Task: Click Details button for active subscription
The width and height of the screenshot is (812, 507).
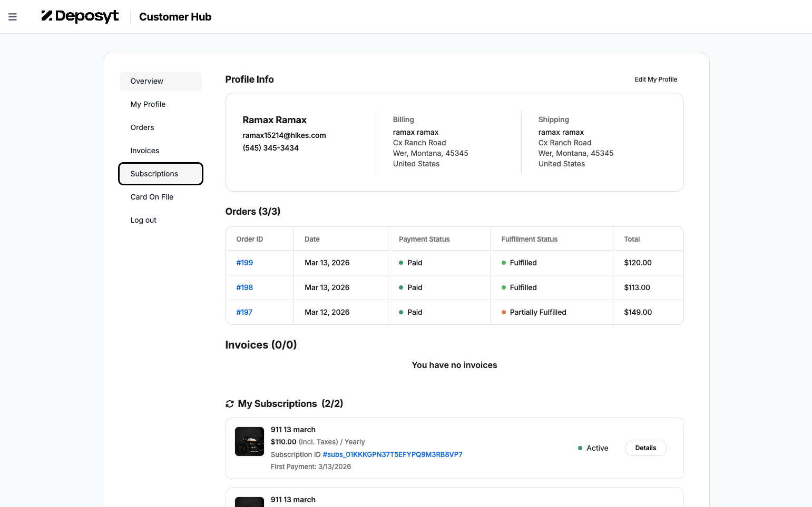Action: coord(645,448)
